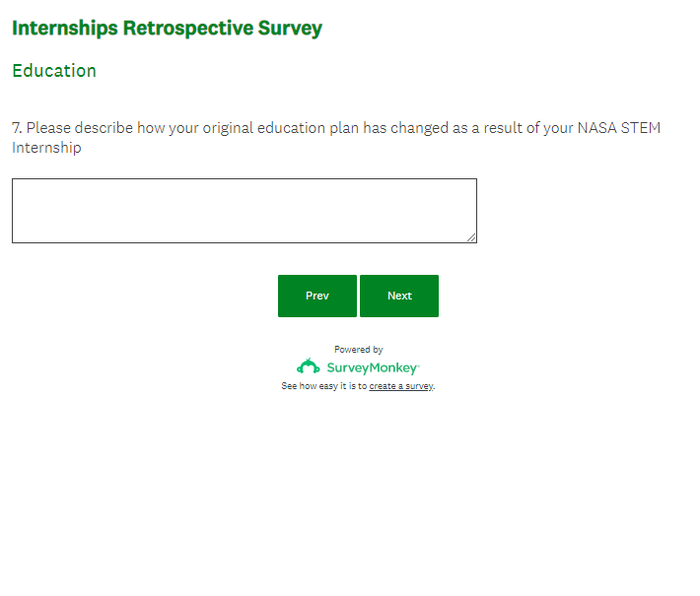Focus the education plan answer text box

coord(244,210)
